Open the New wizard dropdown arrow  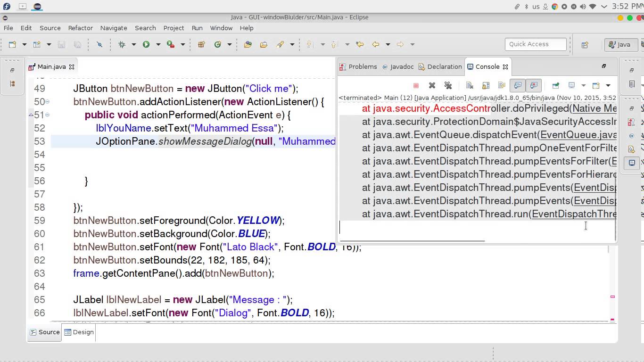point(24,44)
